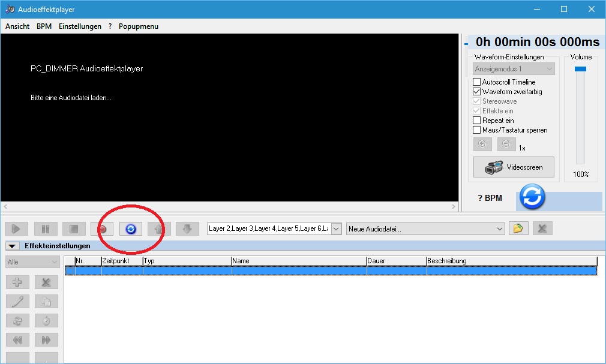Enable the Repeat ein checkbox

[x=477, y=121]
